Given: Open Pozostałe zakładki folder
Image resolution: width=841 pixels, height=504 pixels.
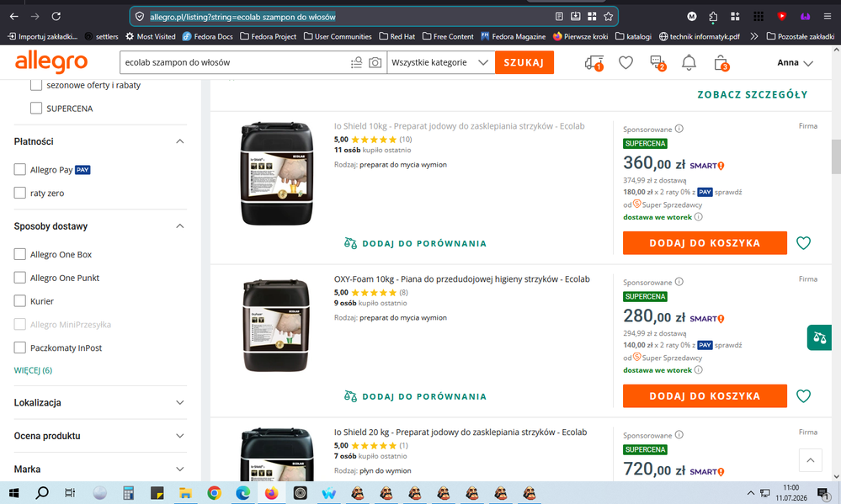Looking at the screenshot, I should pos(801,36).
